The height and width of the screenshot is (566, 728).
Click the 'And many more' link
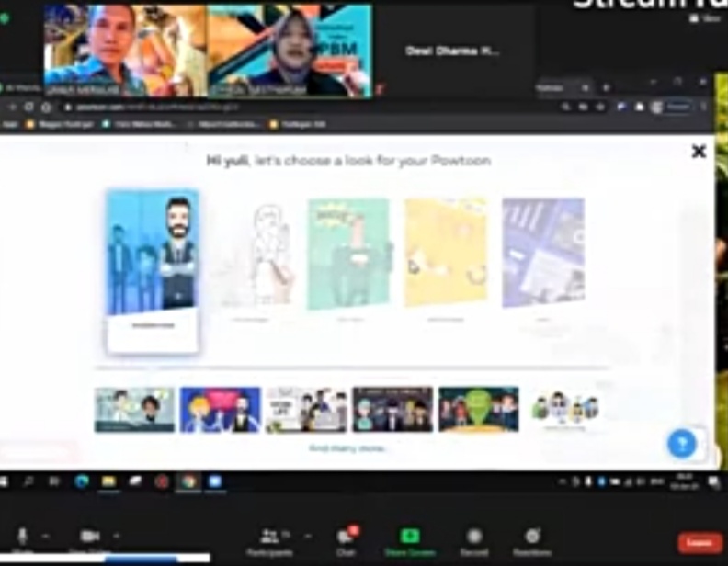point(347,448)
